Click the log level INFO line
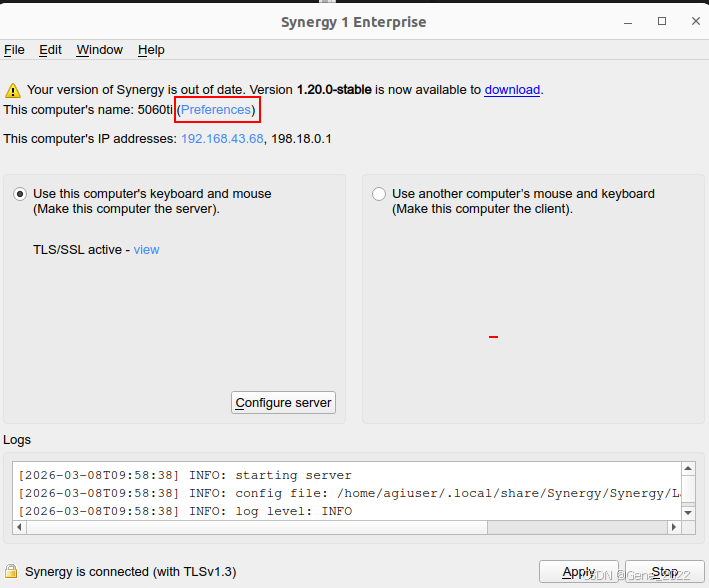Screen dimensions: 709x588 point(185,512)
